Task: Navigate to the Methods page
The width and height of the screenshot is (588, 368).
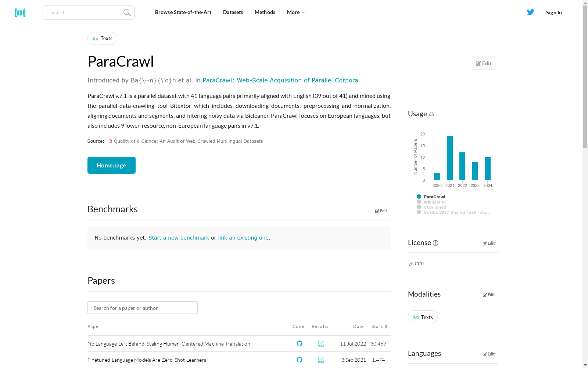Action: point(265,12)
